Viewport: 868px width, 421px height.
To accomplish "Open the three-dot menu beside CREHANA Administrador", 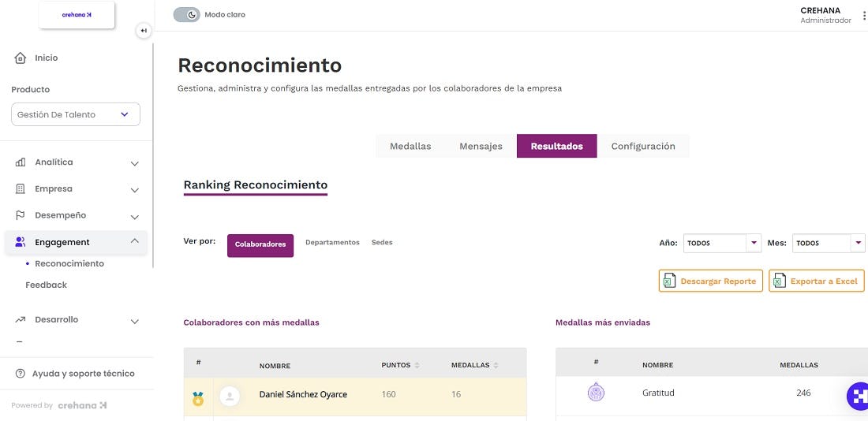I will pyautogui.click(x=863, y=16).
